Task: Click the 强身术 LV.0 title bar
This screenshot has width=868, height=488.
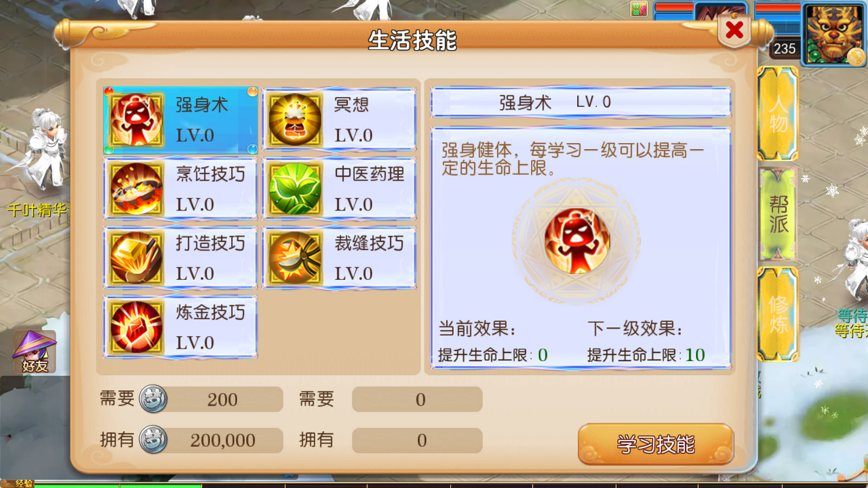Action: 580,102
